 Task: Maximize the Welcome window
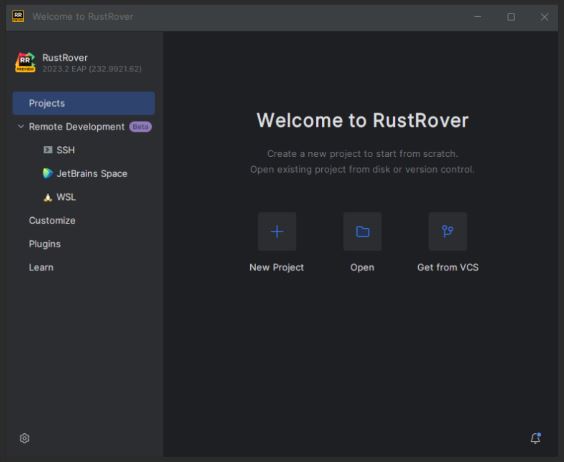click(511, 17)
